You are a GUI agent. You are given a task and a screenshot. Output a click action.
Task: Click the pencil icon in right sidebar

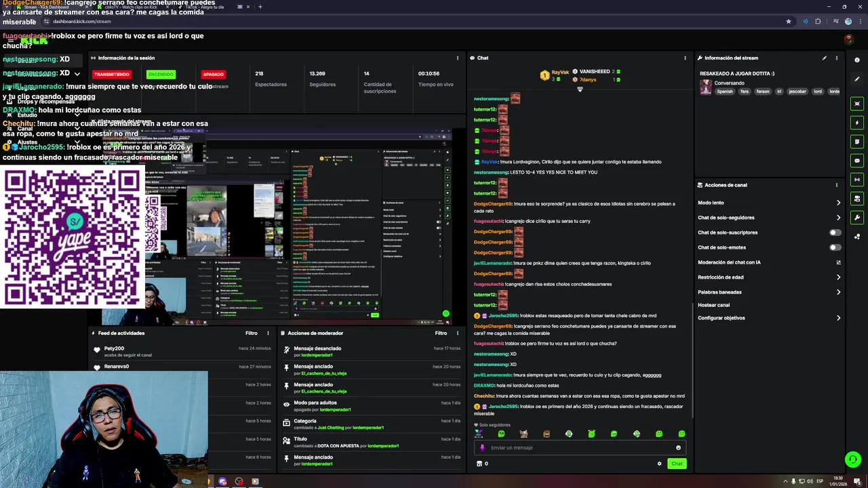click(857, 79)
